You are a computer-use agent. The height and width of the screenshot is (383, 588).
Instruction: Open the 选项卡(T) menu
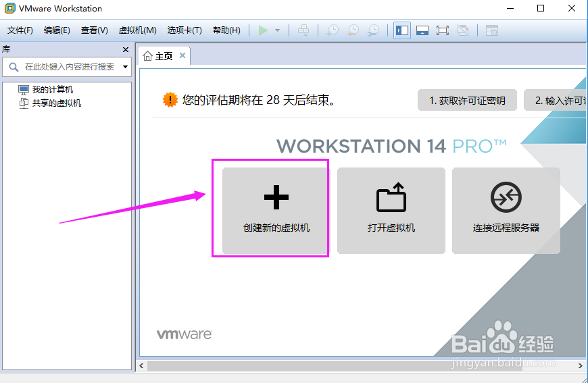click(x=185, y=30)
